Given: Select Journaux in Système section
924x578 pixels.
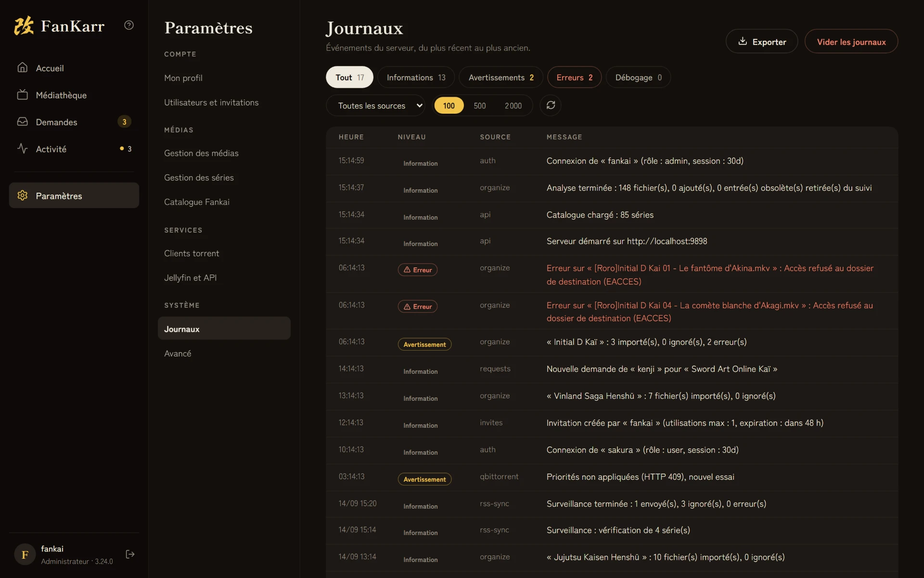Looking at the screenshot, I should pos(224,328).
